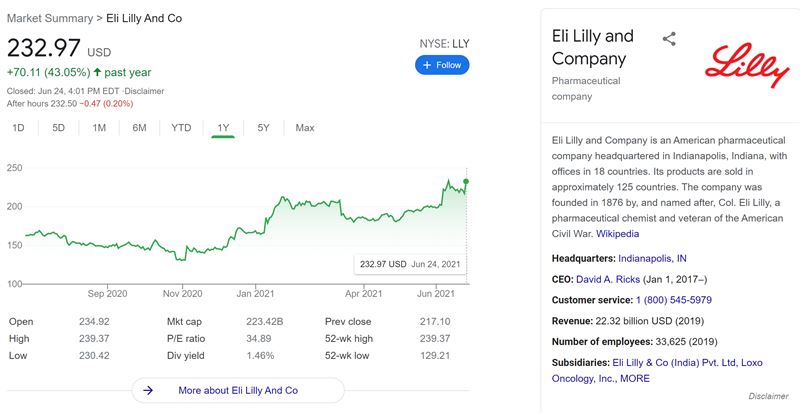Expand the MORE subsidiaries link
This screenshot has width=800, height=413.
pyautogui.click(x=635, y=378)
